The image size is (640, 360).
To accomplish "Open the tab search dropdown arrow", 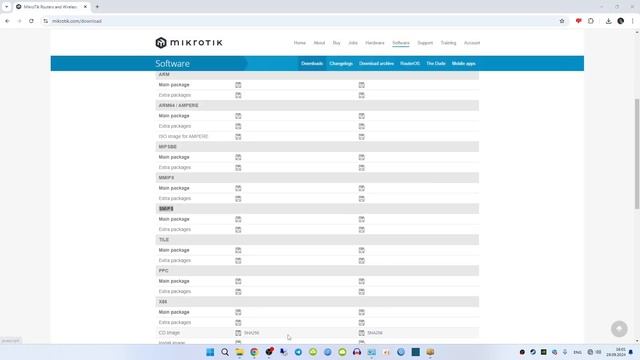I will tap(6, 7).
